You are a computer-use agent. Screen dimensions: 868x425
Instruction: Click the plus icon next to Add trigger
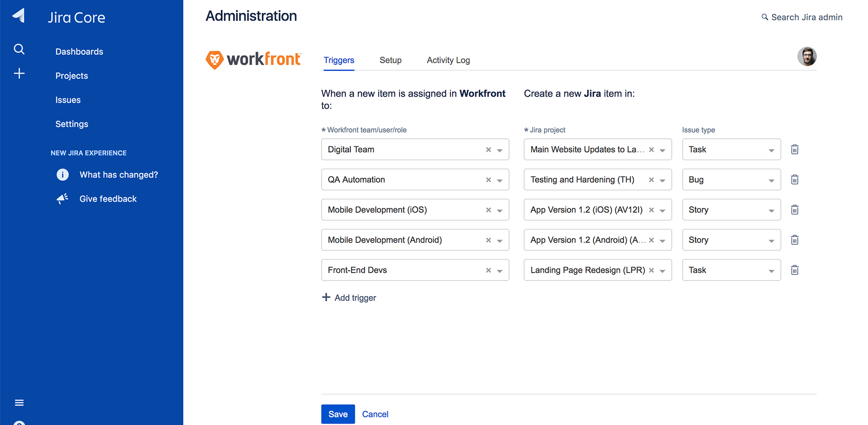326,297
